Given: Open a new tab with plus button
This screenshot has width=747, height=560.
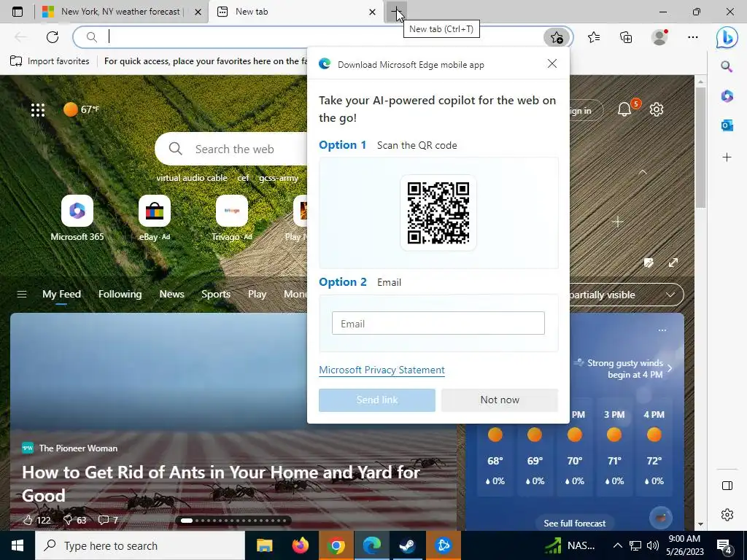Looking at the screenshot, I should coord(396,12).
